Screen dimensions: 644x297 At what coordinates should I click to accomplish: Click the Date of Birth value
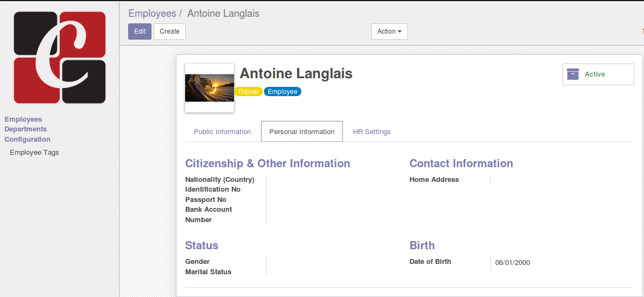point(513,263)
